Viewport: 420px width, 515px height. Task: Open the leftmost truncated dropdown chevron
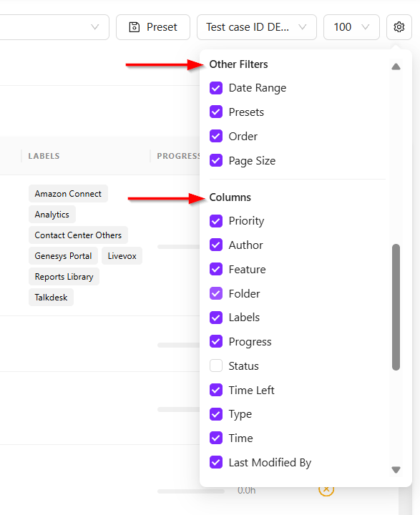tap(94, 27)
